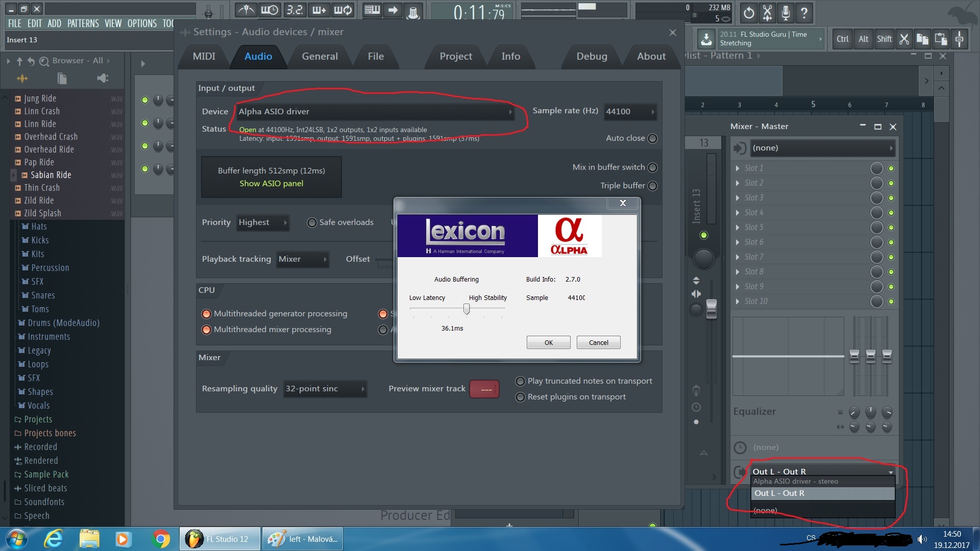
Task: Select the Sabian Ride sample in the browser
Action: pyautogui.click(x=51, y=175)
